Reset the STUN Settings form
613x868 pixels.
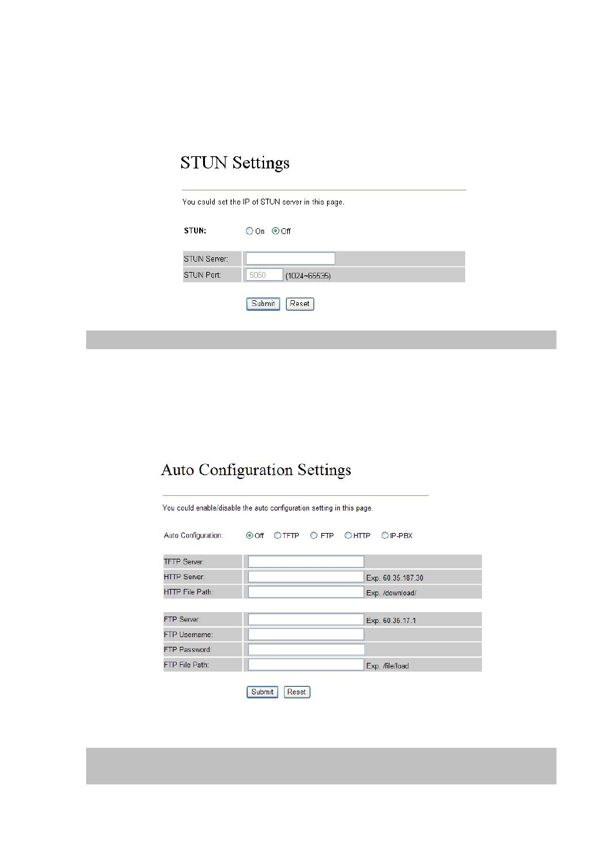pos(299,303)
